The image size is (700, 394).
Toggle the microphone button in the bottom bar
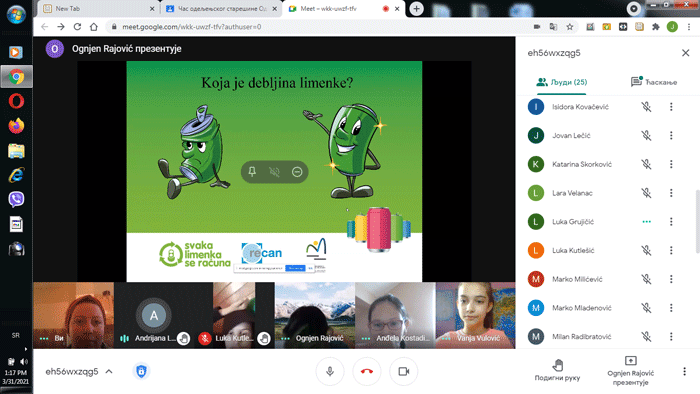330,371
